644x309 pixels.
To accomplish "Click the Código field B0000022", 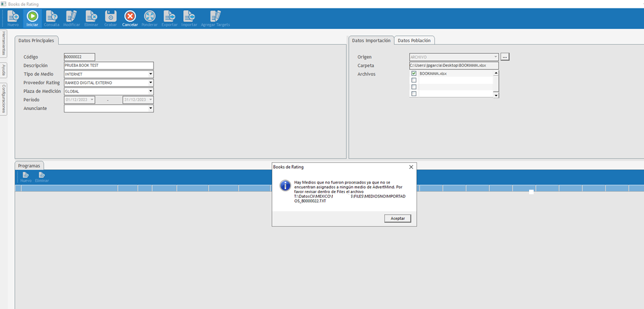I will [x=79, y=57].
